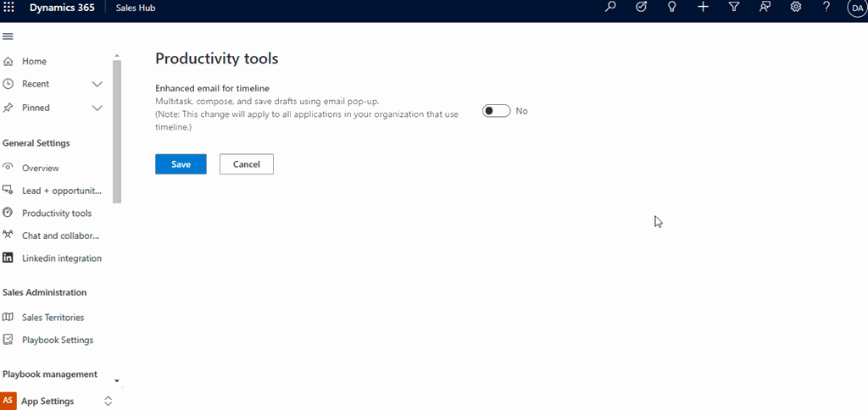Open the settings gear icon
This screenshot has height=410, width=868.
(796, 8)
